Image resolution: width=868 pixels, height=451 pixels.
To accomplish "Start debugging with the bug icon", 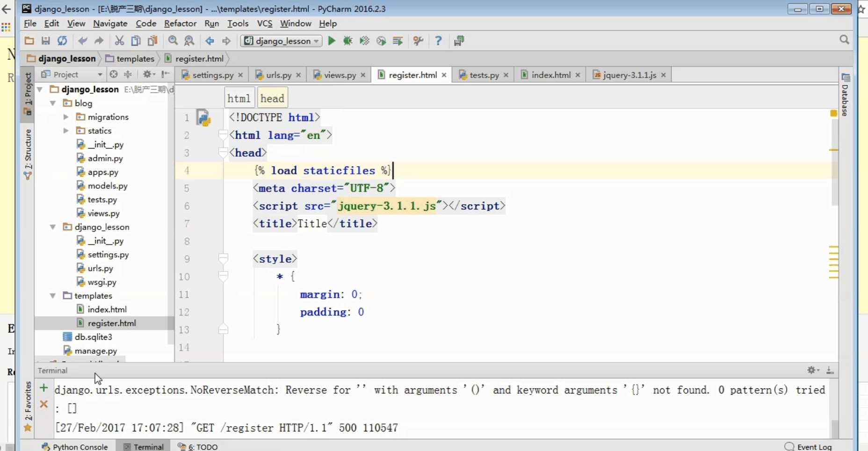I will pyautogui.click(x=347, y=41).
